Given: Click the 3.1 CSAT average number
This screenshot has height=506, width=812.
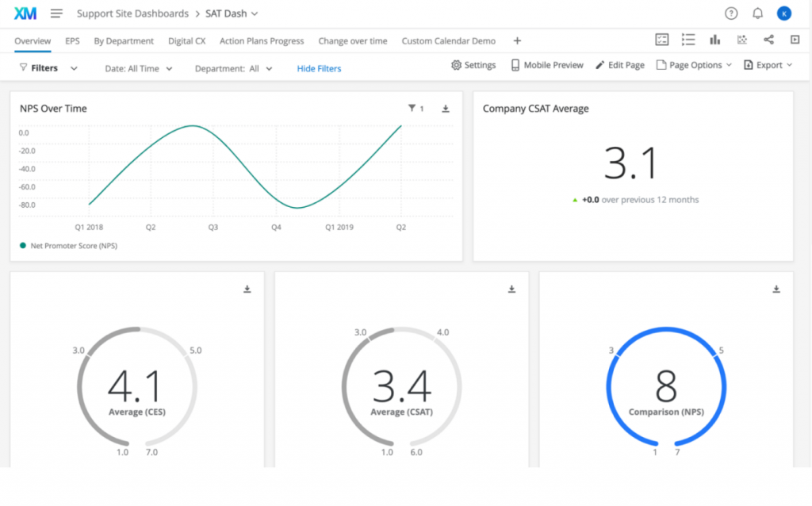Looking at the screenshot, I should click(630, 163).
